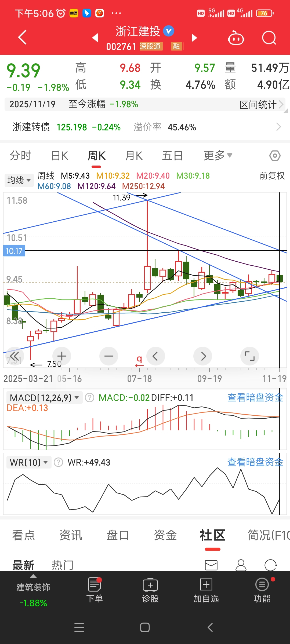The image size is (290, 644).
Task: Select the 周K chart tab
Action: 96,156
